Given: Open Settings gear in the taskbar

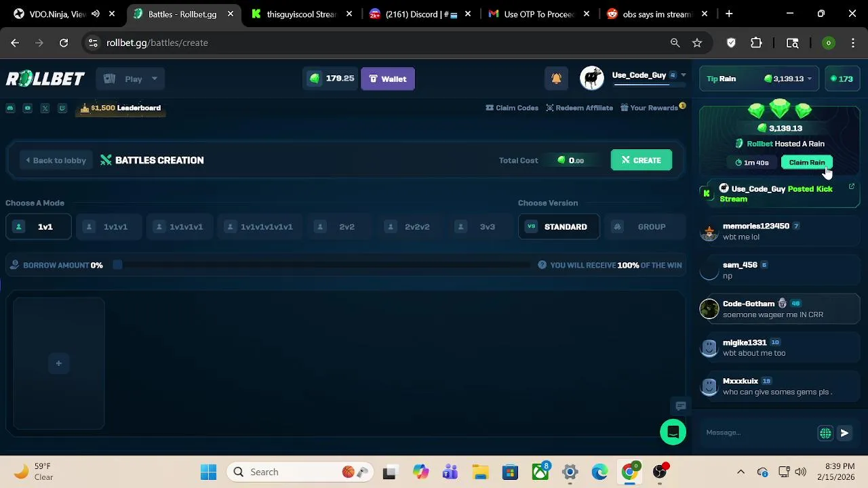Looking at the screenshot, I should 570,472.
